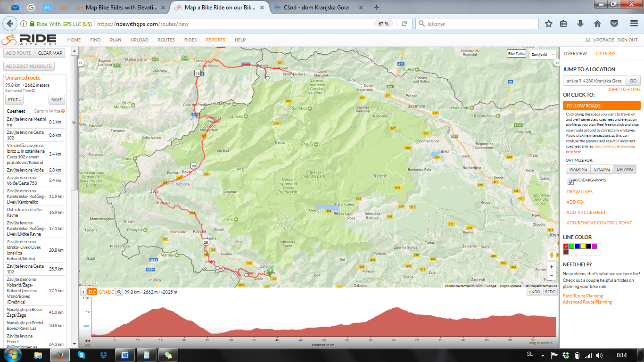Zoom in the map with plus button
Image resolution: width=644 pixels, height=362 pixels.
click(551, 267)
